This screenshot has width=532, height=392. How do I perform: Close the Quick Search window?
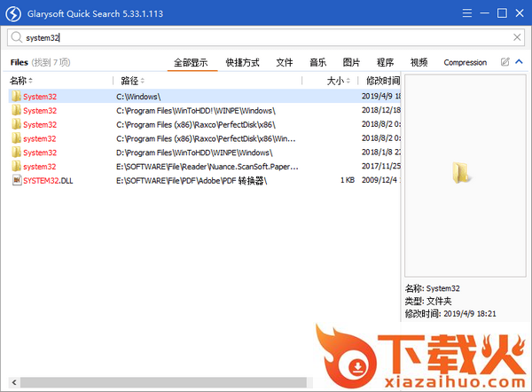[520, 13]
